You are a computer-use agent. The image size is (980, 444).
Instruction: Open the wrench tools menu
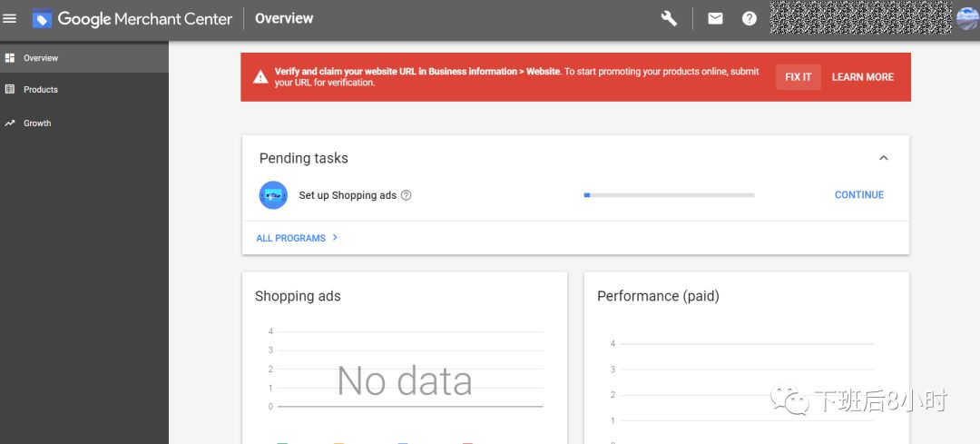point(669,18)
